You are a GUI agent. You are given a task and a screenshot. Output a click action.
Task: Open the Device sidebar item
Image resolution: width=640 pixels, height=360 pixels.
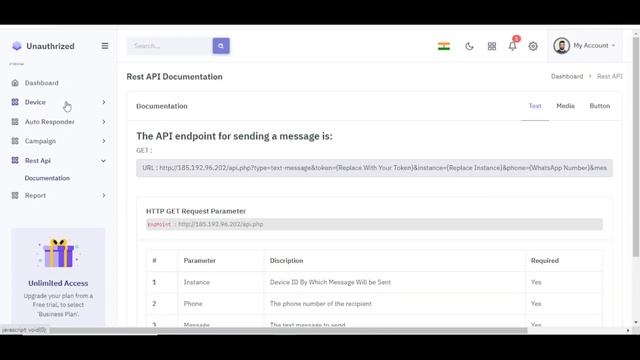pos(35,102)
